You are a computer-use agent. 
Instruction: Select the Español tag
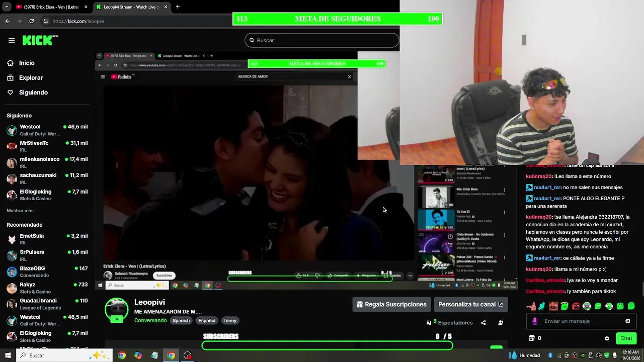click(x=207, y=320)
